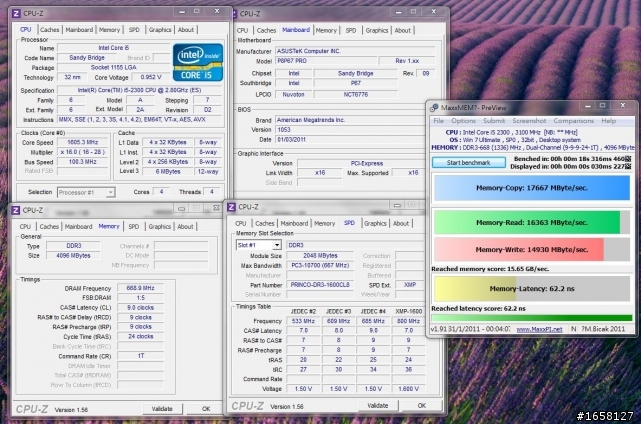The height and width of the screenshot is (424, 641).
Task: Click the SPD Ext. XMP field
Action: click(410, 285)
